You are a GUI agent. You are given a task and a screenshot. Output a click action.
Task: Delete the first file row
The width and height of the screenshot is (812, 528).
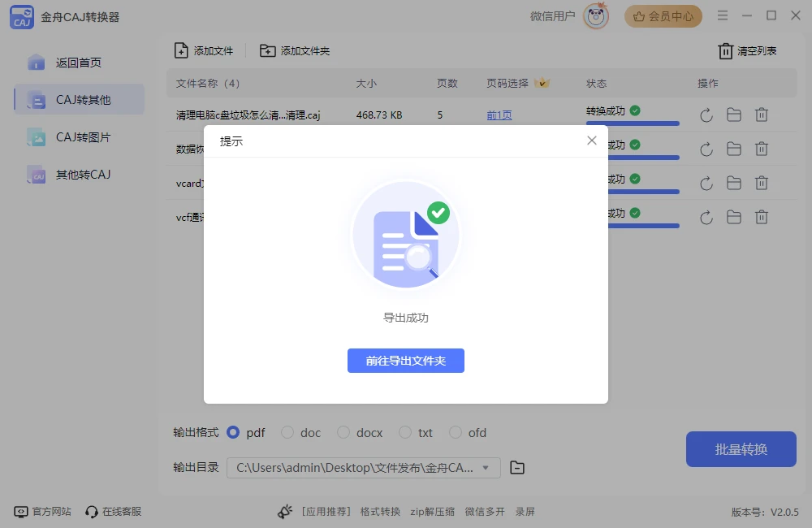click(762, 115)
